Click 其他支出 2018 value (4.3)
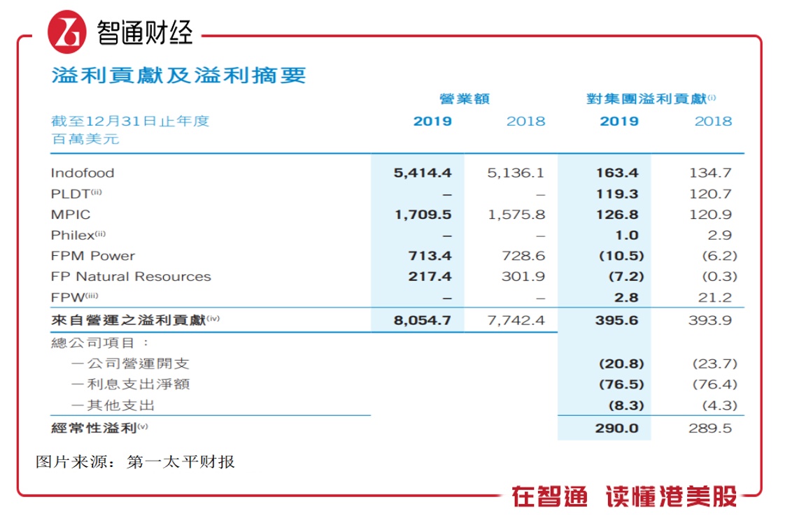The image size is (785, 532). point(720,405)
